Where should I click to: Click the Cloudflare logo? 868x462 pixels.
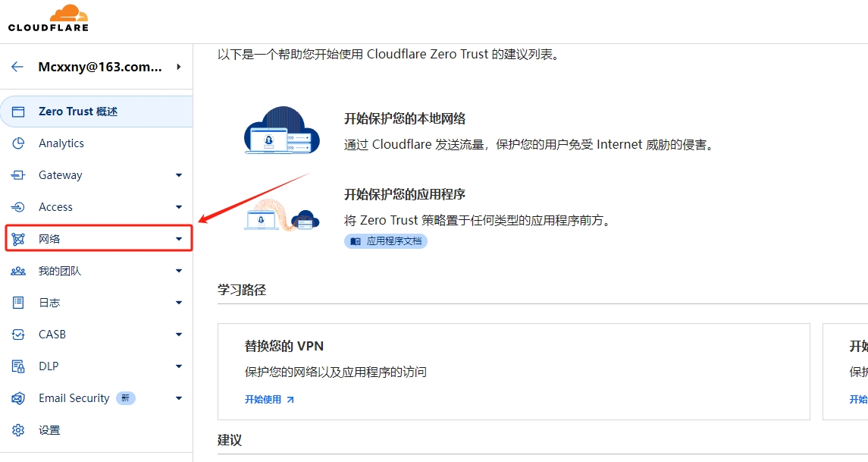click(49, 17)
